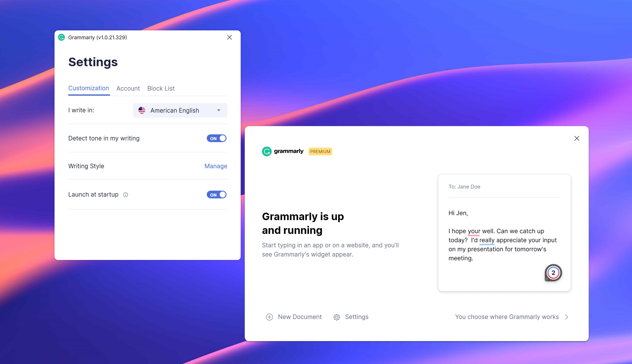Select the Customization tab in Settings

(x=89, y=88)
